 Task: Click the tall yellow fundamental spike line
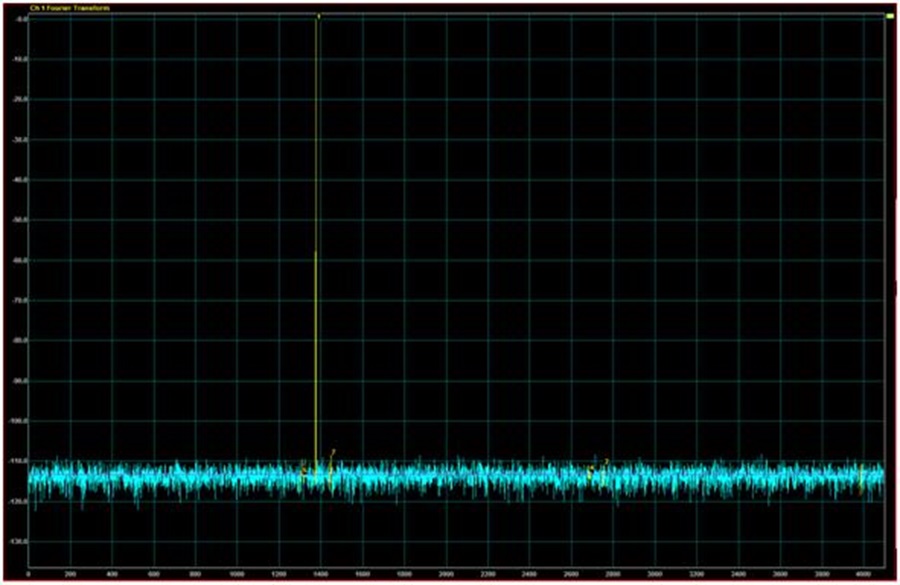[x=316, y=241]
